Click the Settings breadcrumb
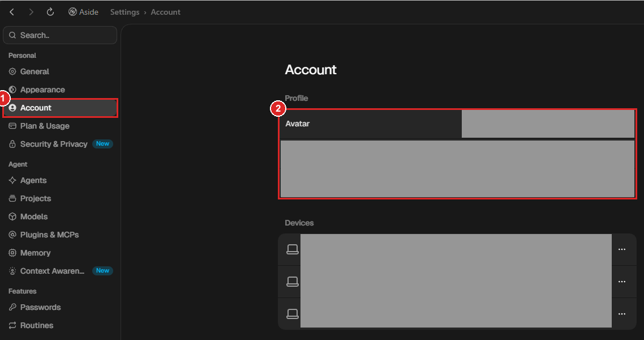The width and height of the screenshot is (644, 340). pyautogui.click(x=125, y=12)
